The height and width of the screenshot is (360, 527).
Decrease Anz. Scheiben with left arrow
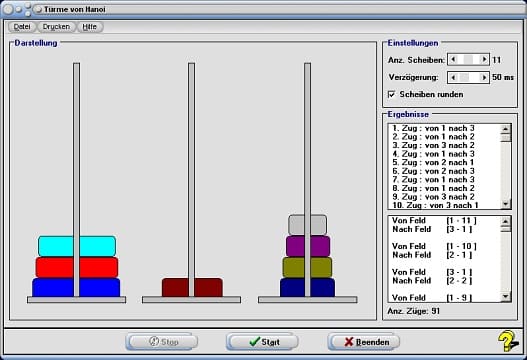[x=453, y=59]
